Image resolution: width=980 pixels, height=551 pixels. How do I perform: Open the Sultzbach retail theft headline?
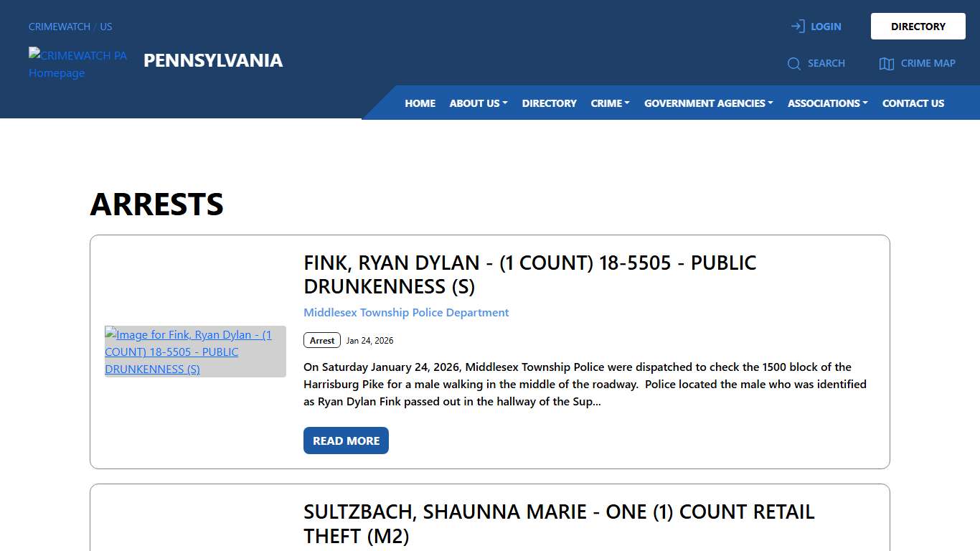tap(559, 524)
